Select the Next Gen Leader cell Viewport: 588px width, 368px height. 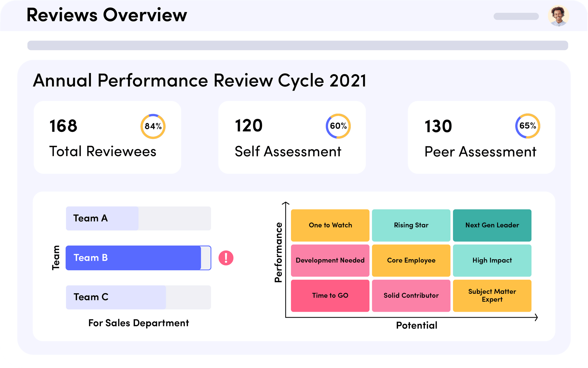pyautogui.click(x=492, y=225)
